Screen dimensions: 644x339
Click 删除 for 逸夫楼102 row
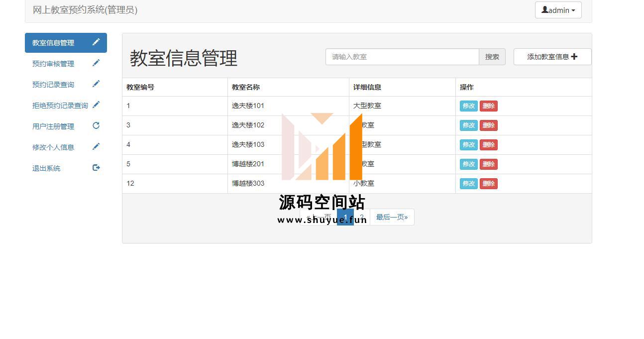(488, 125)
